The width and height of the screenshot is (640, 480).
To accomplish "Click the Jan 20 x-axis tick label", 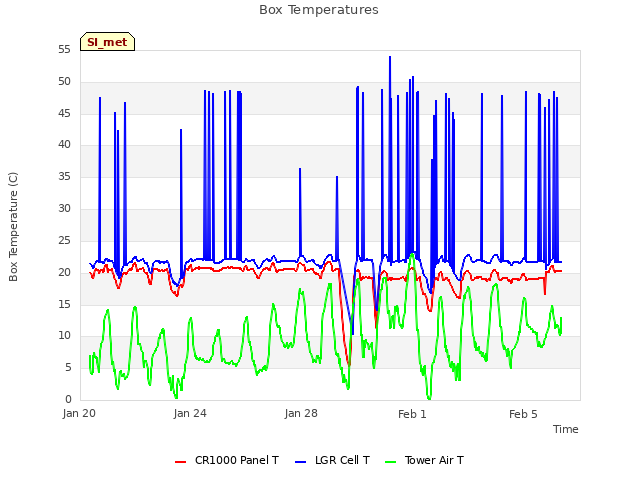I will click(x=79, y=413).
